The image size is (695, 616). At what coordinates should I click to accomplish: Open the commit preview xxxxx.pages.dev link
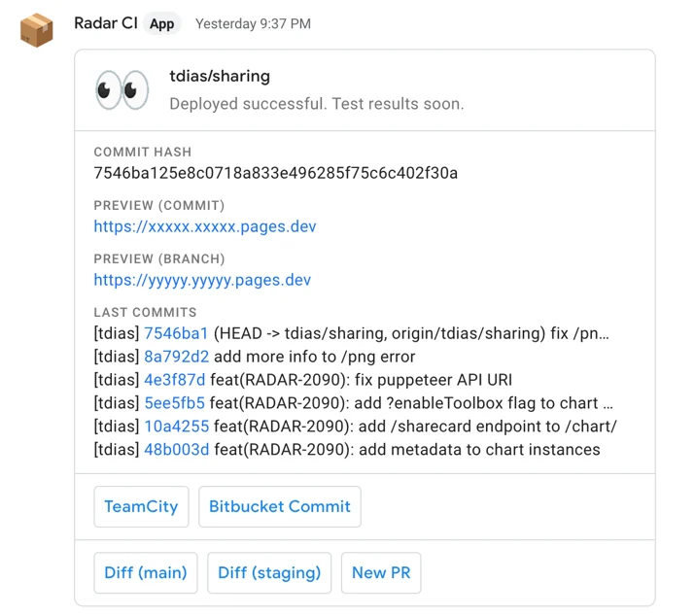pos(205,226)
